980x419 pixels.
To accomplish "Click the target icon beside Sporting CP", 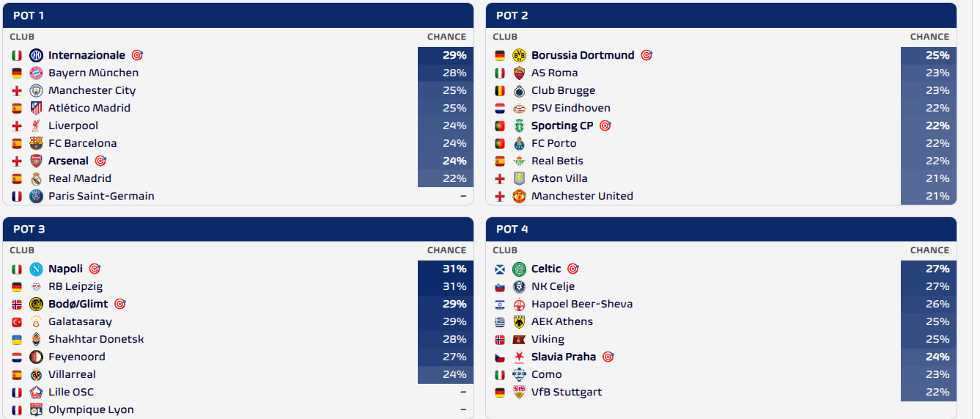I will 605,125.
